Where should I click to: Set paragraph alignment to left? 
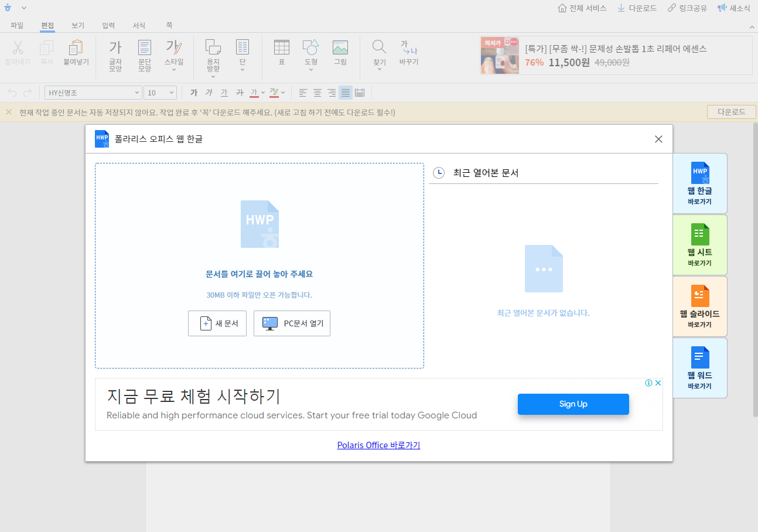click(303, 93)
